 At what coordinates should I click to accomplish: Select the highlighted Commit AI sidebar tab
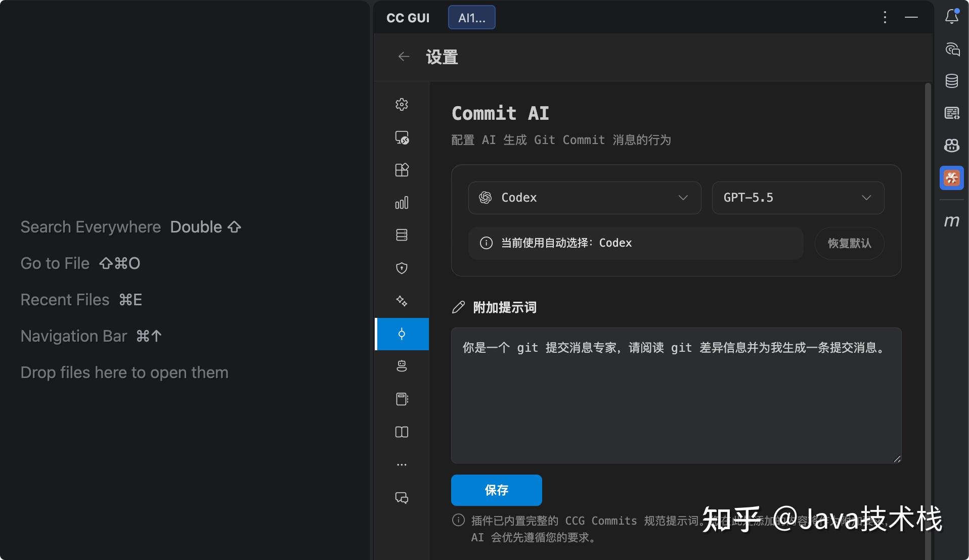(402, 334)
